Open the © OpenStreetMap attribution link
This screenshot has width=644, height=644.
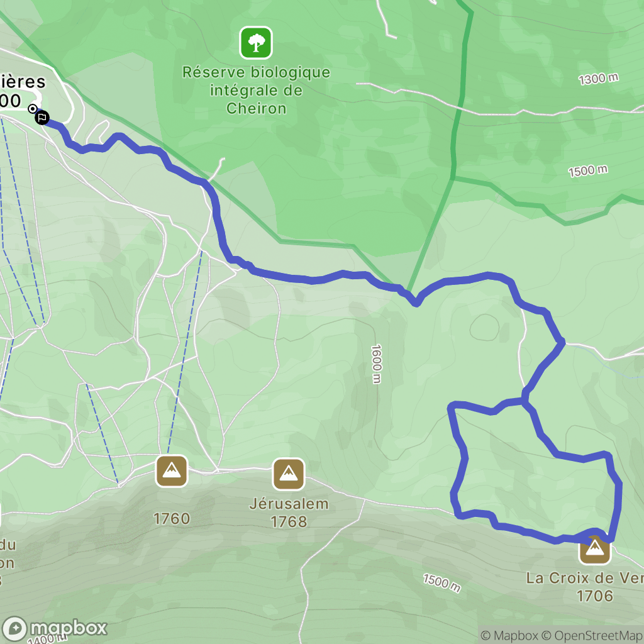coord(592,635)
